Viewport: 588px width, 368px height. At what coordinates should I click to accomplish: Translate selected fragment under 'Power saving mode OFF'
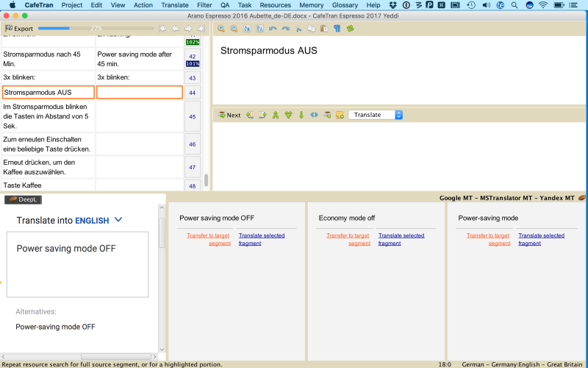262,239
